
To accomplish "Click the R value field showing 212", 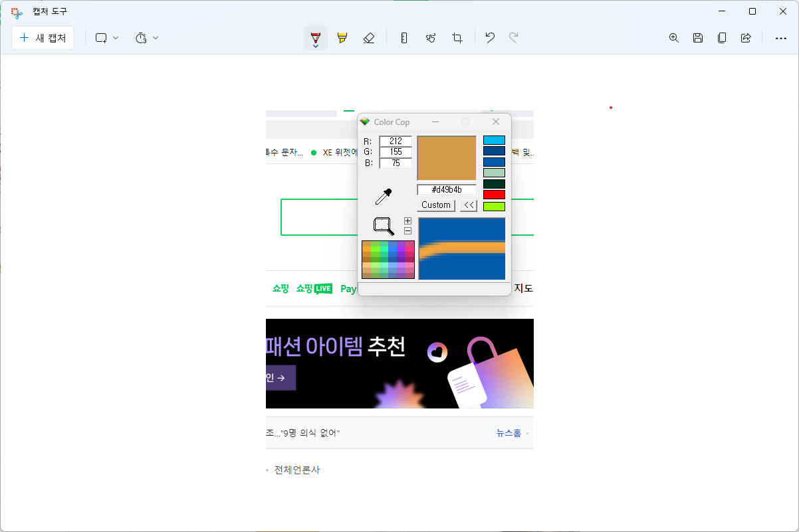I will coord(396,141).
